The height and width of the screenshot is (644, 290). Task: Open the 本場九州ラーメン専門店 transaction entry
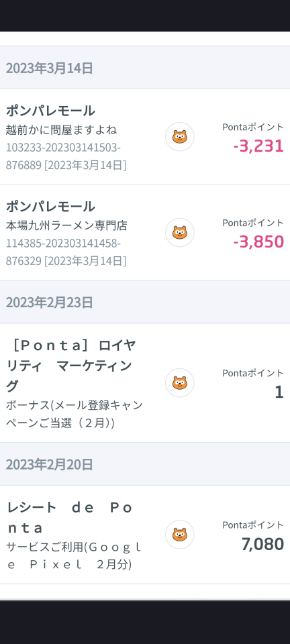click(145, 233)
